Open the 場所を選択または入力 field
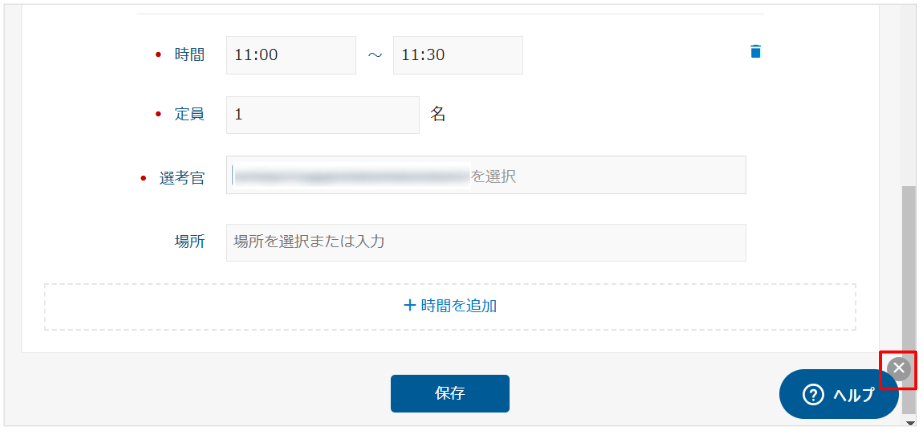The height and width of the screenshot is (435, 924). tap(486, 242)
